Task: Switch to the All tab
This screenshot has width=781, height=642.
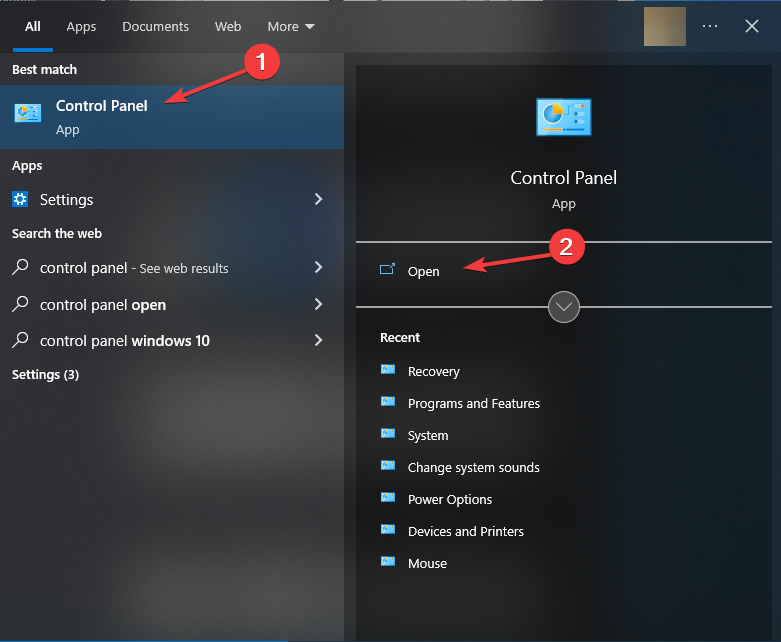Action: 33,26
